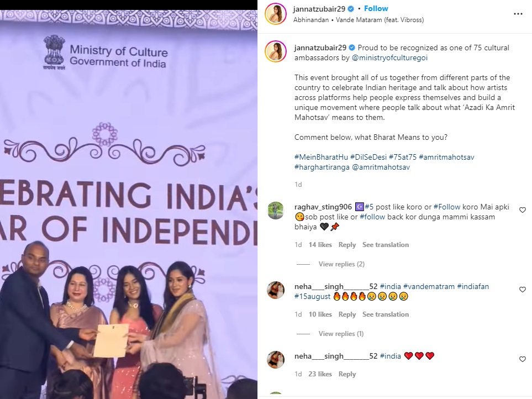Image resolution: width=532 pixels, height=399 pixels.
Task: Open neha singh avatar on hearts comment
Action: point(276,360)
